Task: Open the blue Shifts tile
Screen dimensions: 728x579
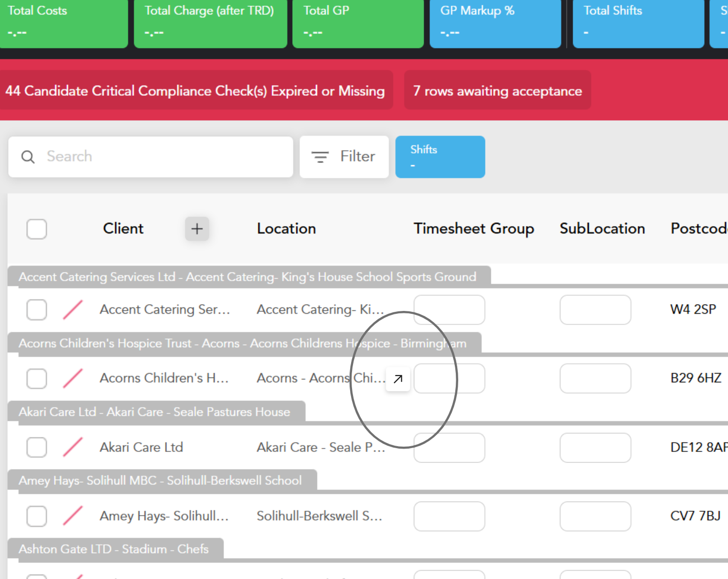Action: click(440, 157)
